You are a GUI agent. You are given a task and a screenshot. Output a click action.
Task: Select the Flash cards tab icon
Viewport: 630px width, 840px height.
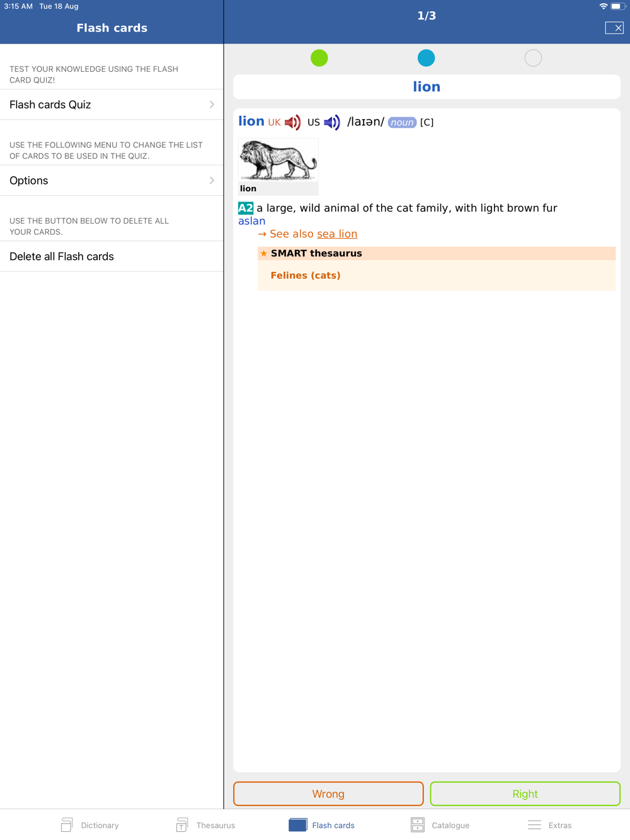298,825
